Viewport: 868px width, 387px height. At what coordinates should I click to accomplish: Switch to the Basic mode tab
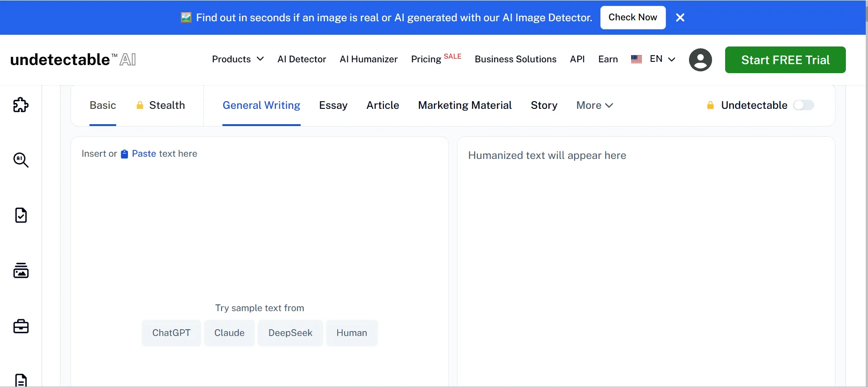click(103, 105)
